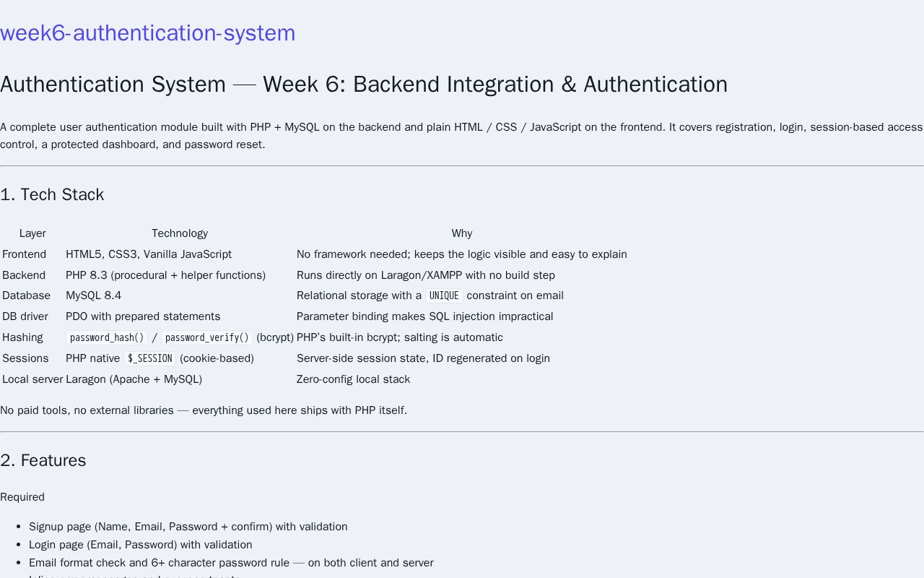Click the $_SESSION code snippet
This screenshot has width=924, height=578.
[x=150, y=358]
